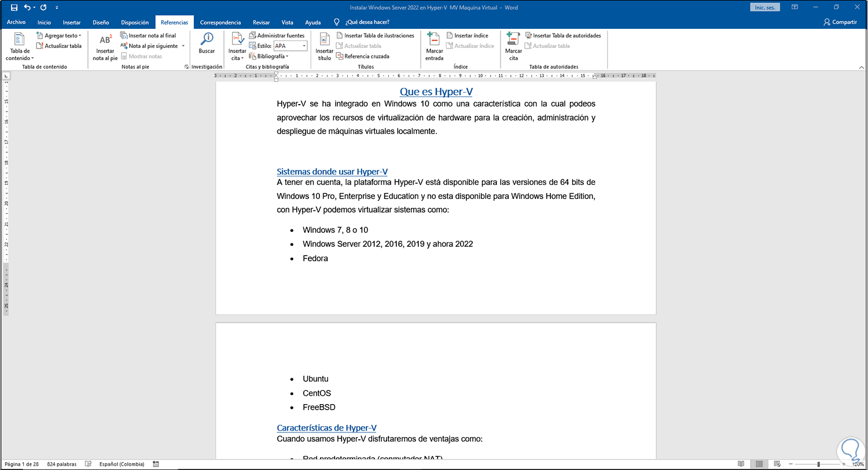
Task: Switch to the Inicio tab
Action: pyautogui.click(x=44, y=22)
